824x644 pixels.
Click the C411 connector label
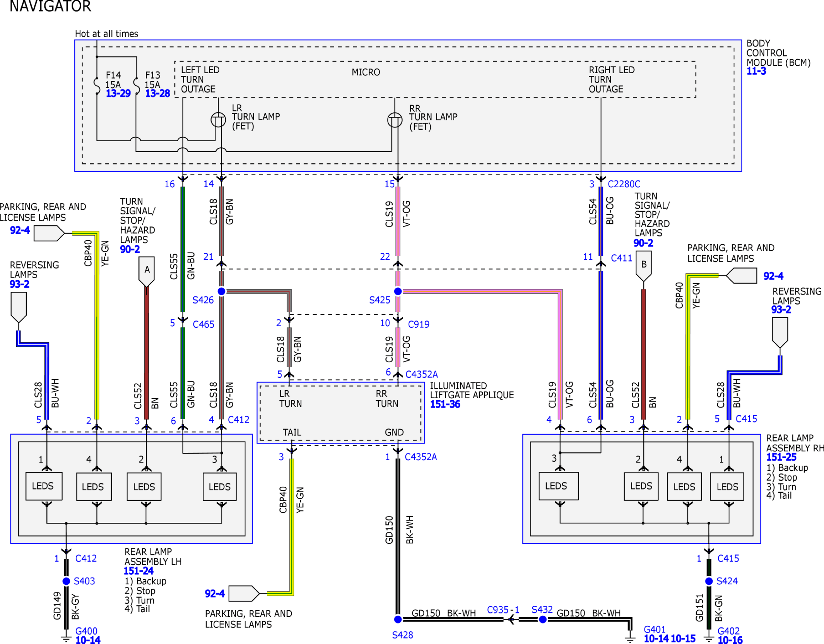point(621,258)
